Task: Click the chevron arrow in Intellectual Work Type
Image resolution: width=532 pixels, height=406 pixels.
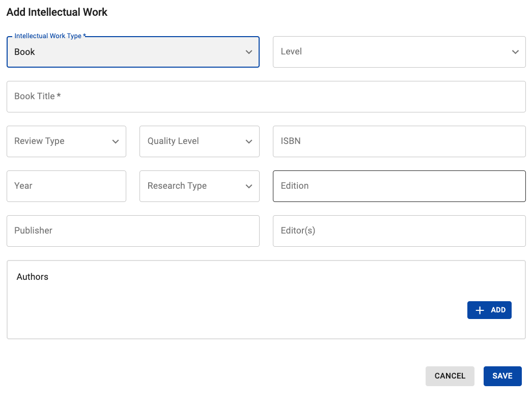Action: coord(249,52)
